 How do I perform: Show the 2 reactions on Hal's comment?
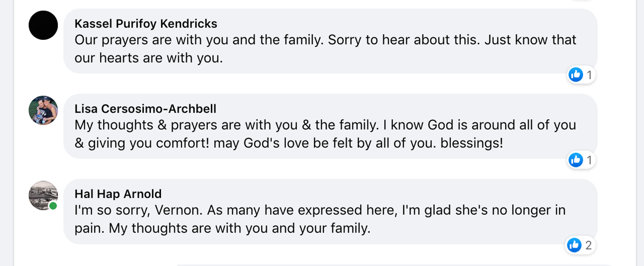(588, 245)
